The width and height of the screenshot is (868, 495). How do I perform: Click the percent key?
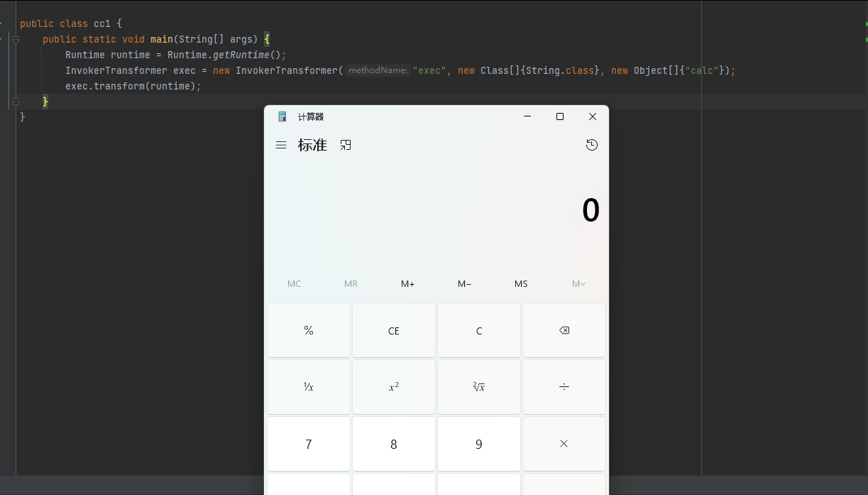[x=309, y=330]
